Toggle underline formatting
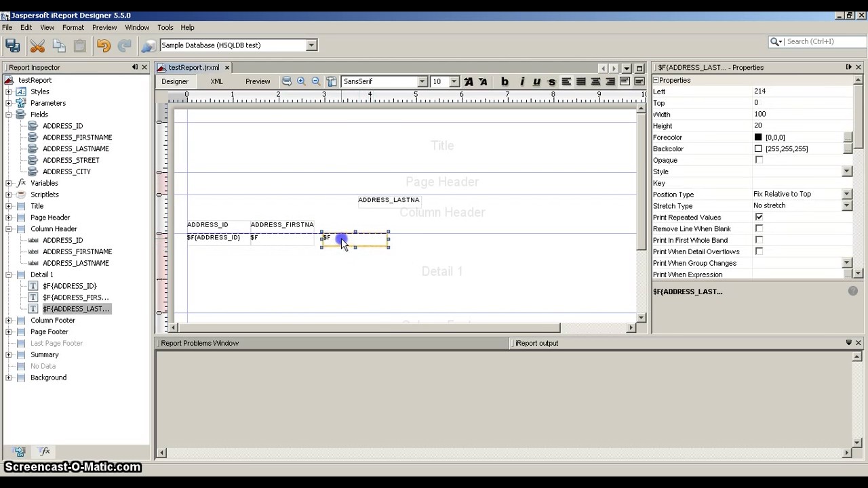This screenshot has height=488, width=868. tap(536, 81)
